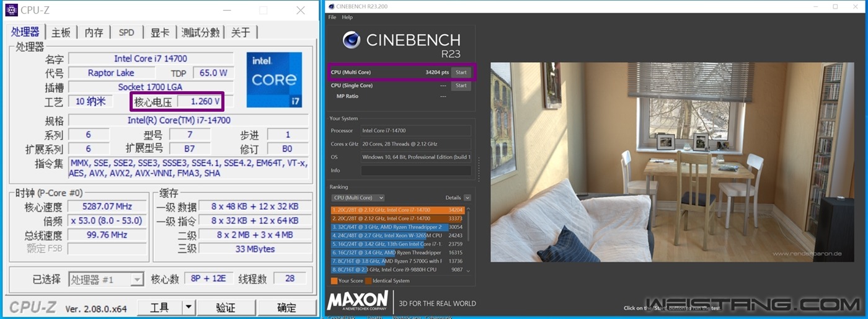Click the TDP value 65.0 W
This screenshot has height=319, width=868.
(x=213, y=73)
